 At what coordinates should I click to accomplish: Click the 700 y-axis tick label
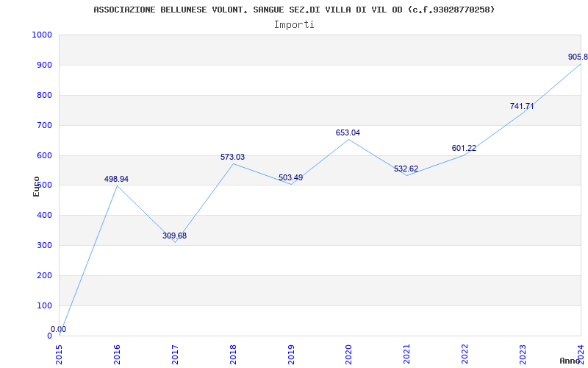(x=44, y=125)
